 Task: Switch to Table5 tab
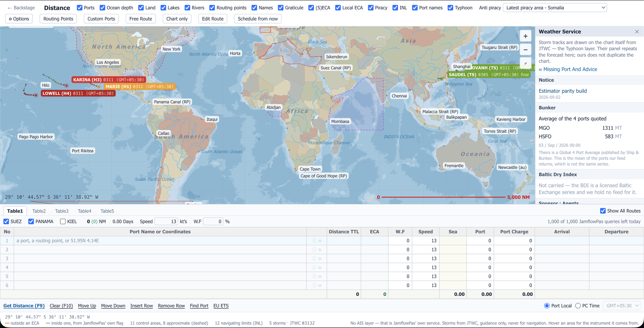click(x=107, y=211)
